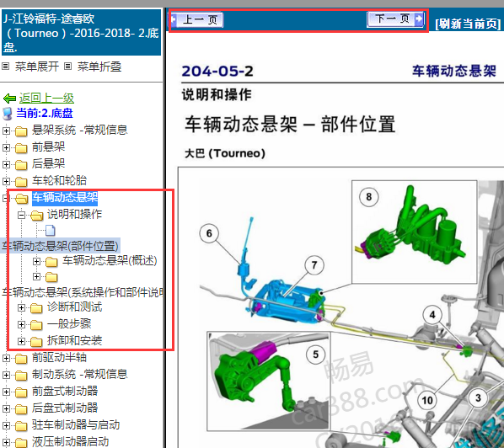
Task: Select the highlighted 车辆动态悬架 folder
Action: 65,198
